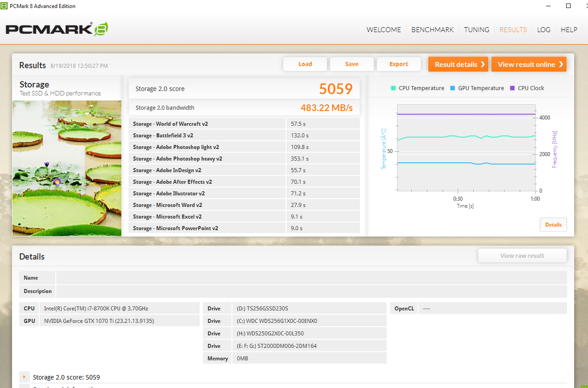Image resolution: width=588 pixels, height=388 pixels.
Task: Open the TUNING tab
Action: tap(476, 29)
